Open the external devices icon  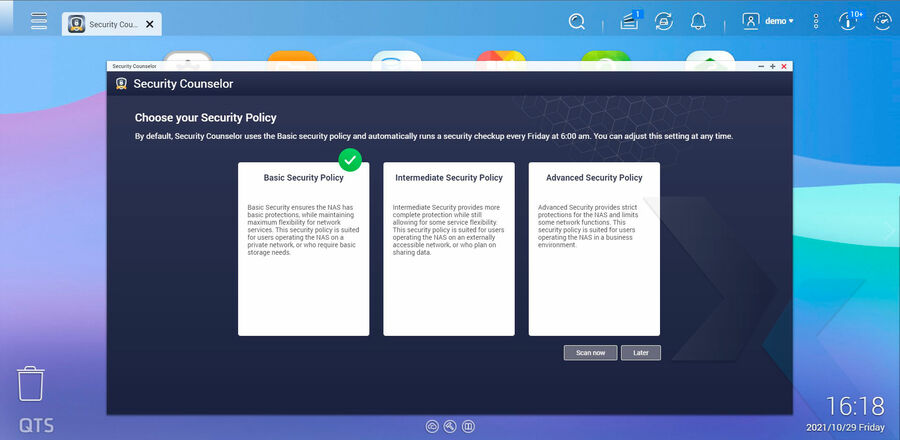click(x=664, y=21)
